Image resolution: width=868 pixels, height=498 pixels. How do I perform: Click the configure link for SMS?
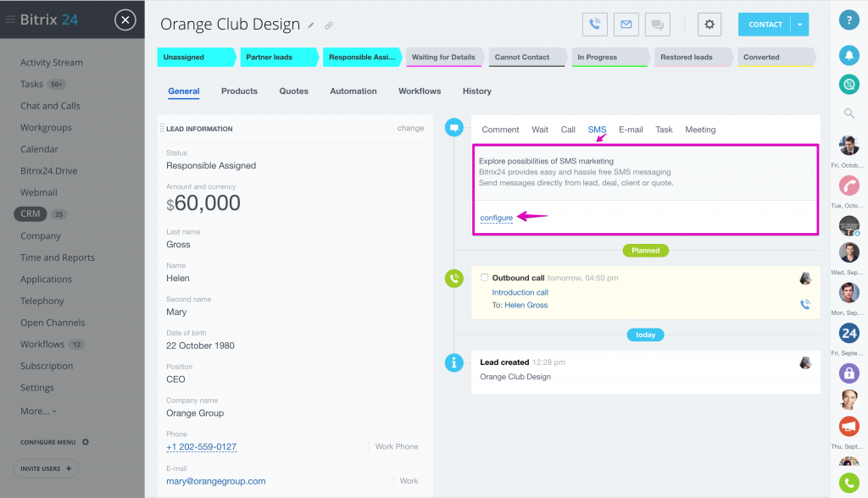(497, 218)
